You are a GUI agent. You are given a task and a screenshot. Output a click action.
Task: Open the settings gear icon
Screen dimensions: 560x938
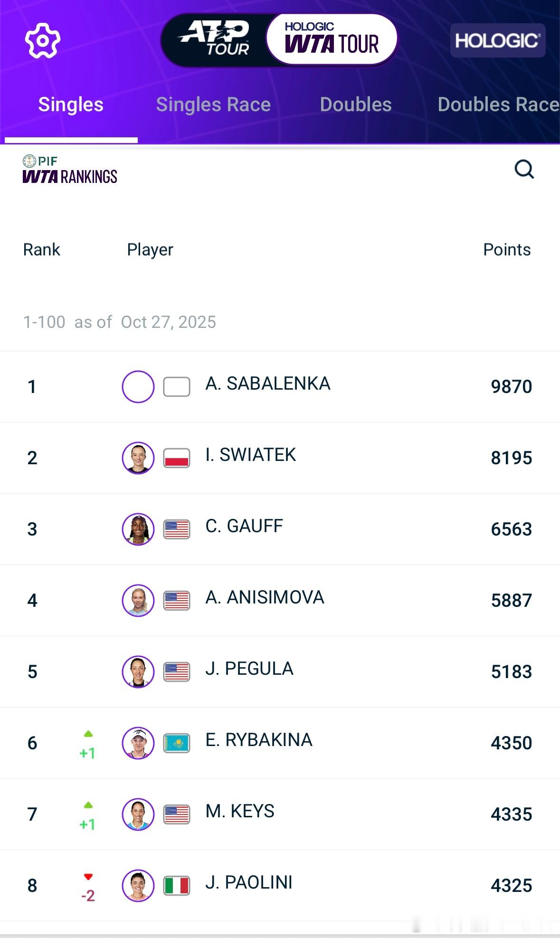[x=42, y=40]
